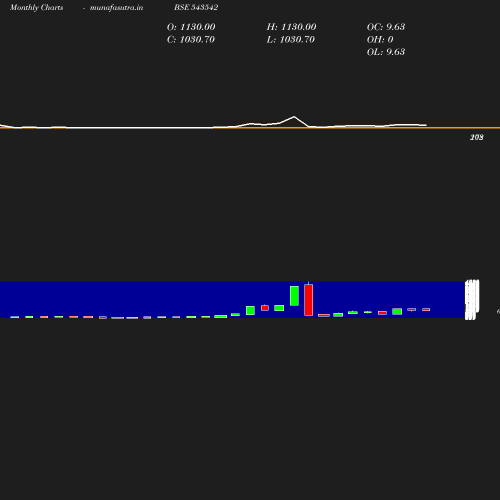500x500 pixels.
Task: Select the open value 'O: 1130.00'
Action: coord(191,27)
